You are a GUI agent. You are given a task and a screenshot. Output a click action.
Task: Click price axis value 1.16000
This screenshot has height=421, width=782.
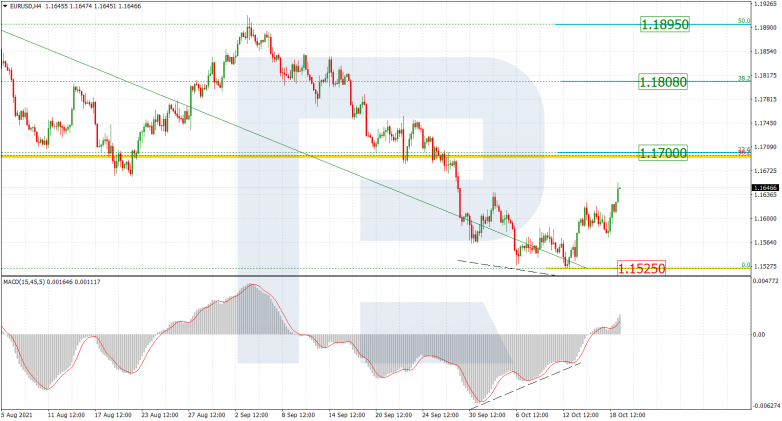[x=766, y=218]
